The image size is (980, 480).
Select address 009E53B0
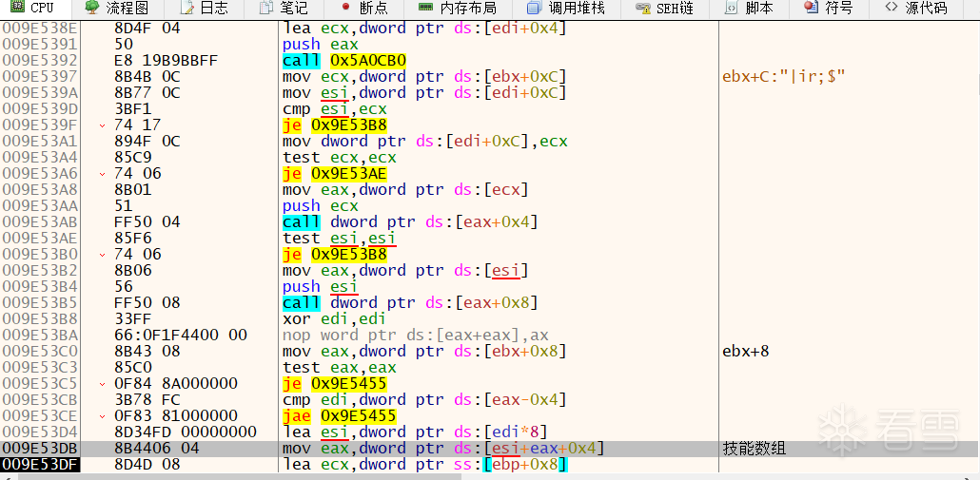(x=39, y=254)
